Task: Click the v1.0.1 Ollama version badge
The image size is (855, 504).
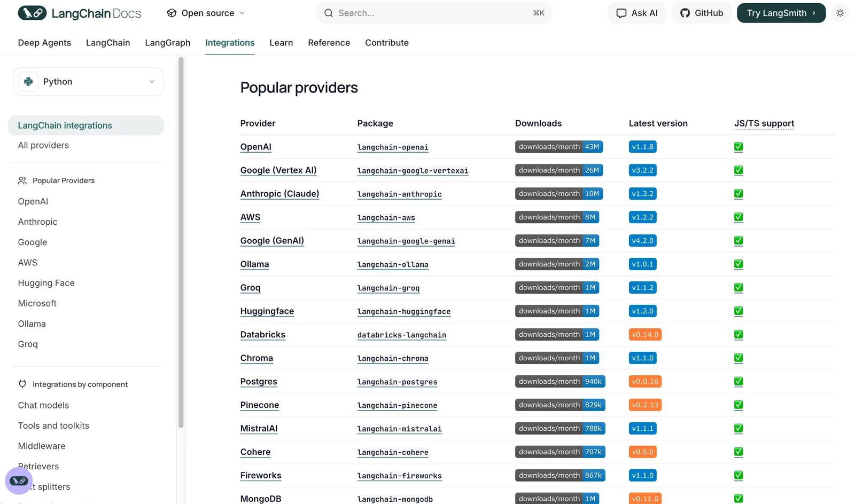Action: [x=642, y=264]
